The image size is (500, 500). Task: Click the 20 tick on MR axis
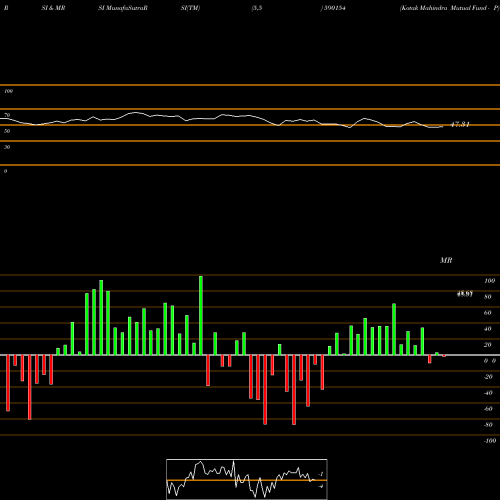coord(488,345)
